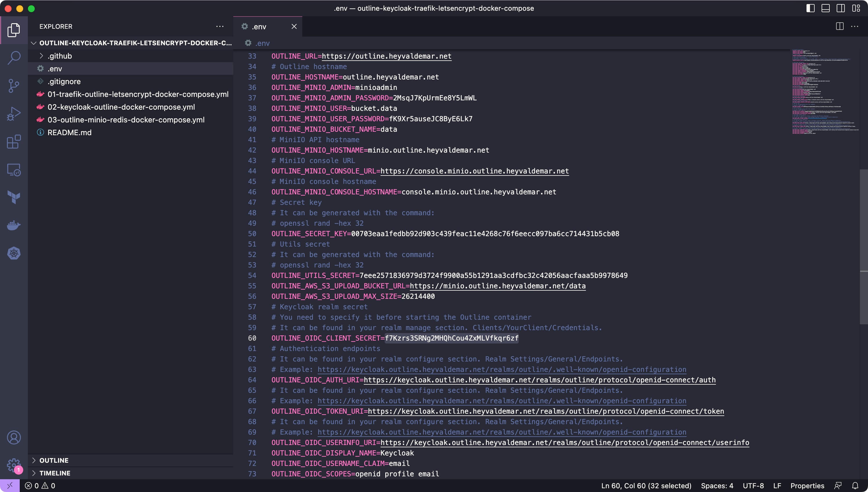This screenshot has height=492, width=868.
Task: Click the .env tab in editor
Action: (x=267, y=26)
